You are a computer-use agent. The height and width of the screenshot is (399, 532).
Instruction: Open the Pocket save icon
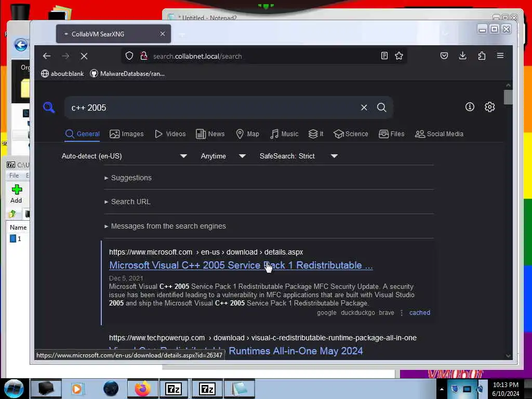click(x=444, y=56)
